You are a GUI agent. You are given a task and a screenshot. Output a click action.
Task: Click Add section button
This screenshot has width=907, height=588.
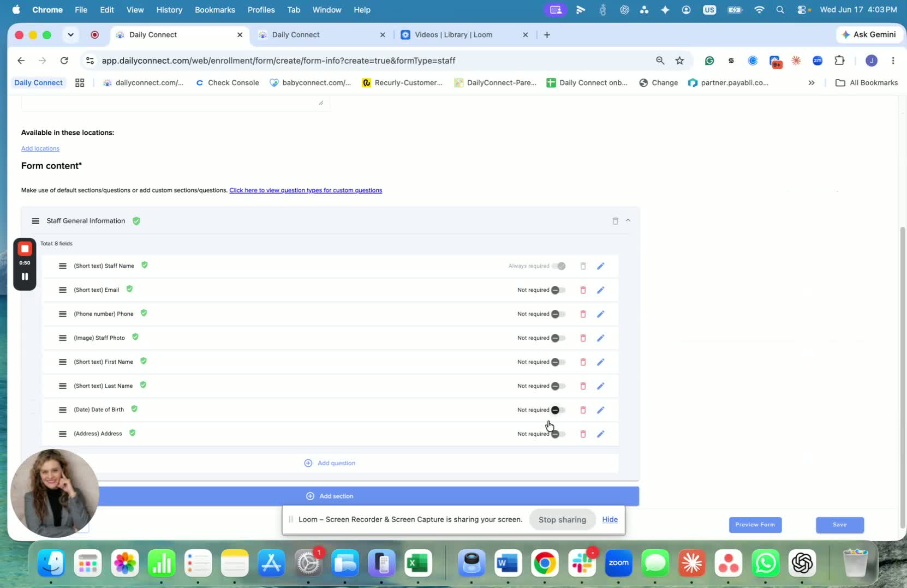click(x=330, y=496)
